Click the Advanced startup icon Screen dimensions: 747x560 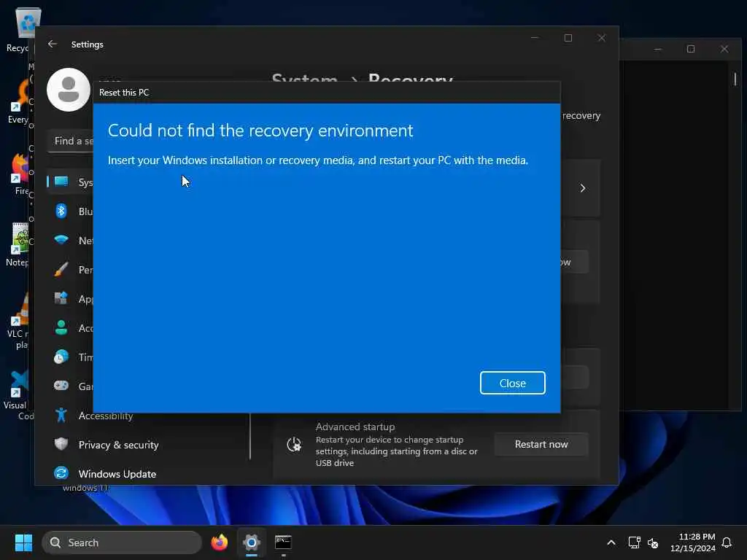294,445
